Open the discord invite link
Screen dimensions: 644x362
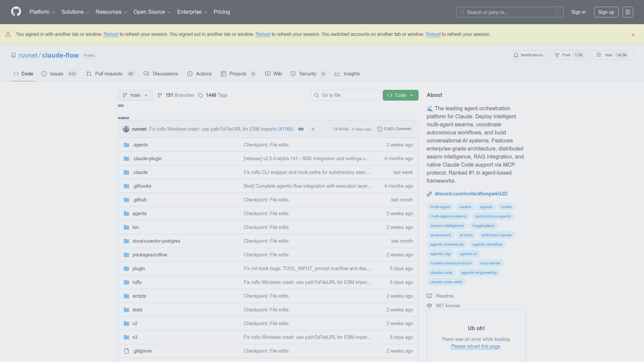click(x=471, y=194)
